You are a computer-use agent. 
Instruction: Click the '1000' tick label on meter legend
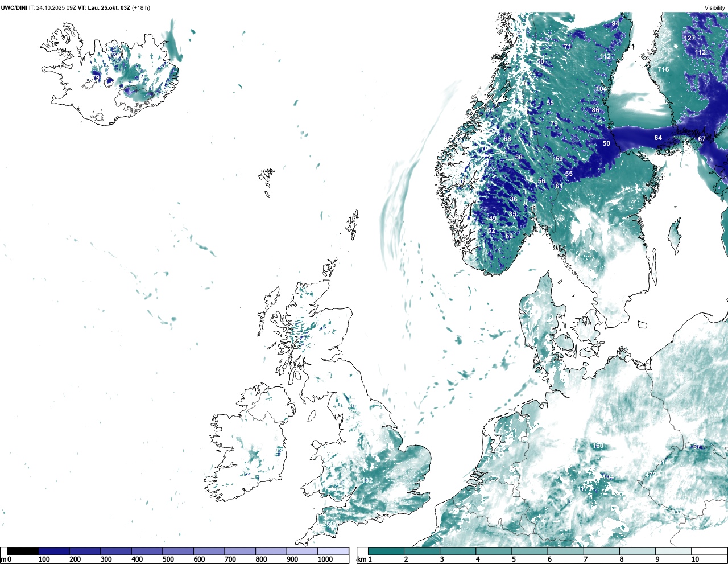(325, 559)
